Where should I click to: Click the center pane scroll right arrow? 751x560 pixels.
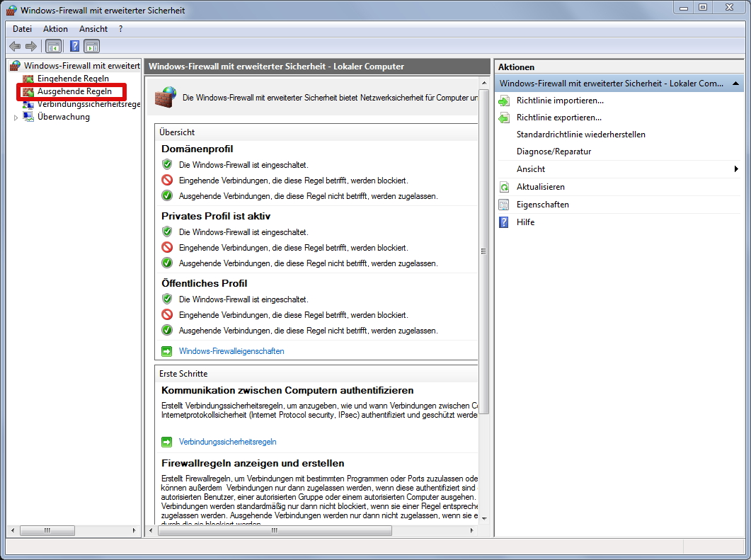coord(472,530)
